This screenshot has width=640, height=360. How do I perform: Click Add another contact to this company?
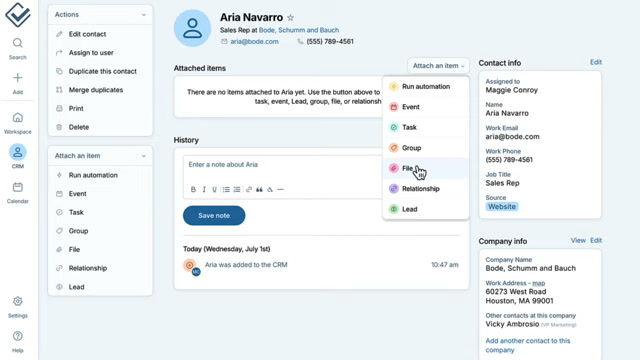(528, 345)
